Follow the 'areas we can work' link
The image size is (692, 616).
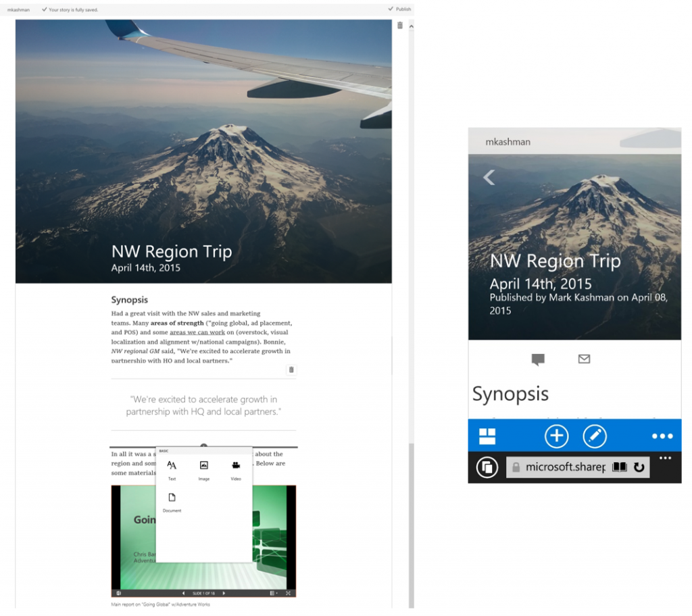point(197,332)
